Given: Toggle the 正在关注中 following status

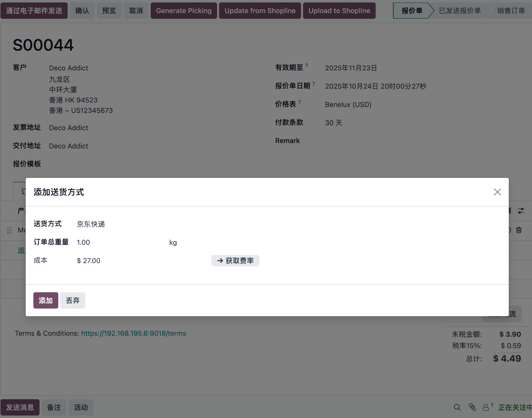Looking at the screenshot, I should [515, 407].
